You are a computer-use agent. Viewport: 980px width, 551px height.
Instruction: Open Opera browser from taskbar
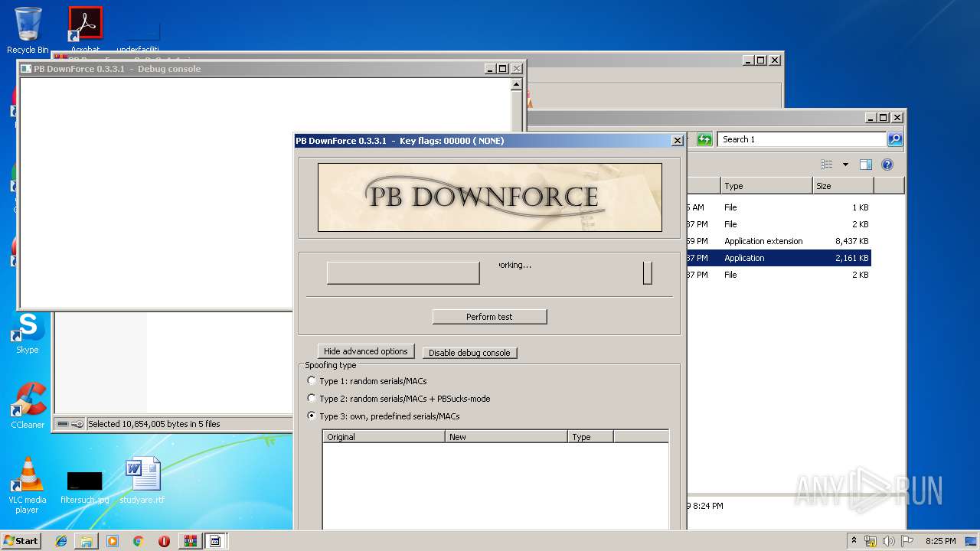(x=164, y=541)
